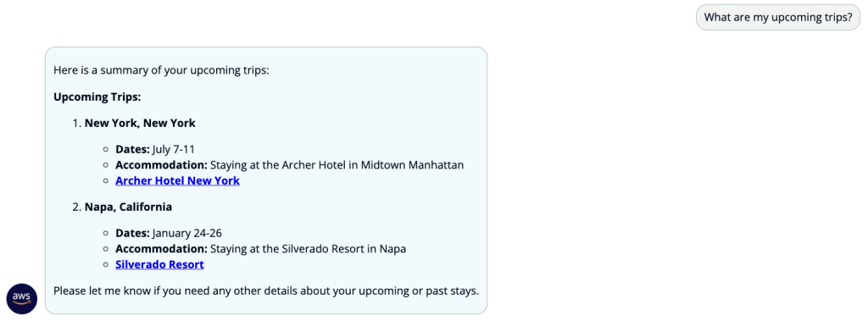
Task: Click the "What are my upcoming trips?" message bubble
Action: pos(778,17)
